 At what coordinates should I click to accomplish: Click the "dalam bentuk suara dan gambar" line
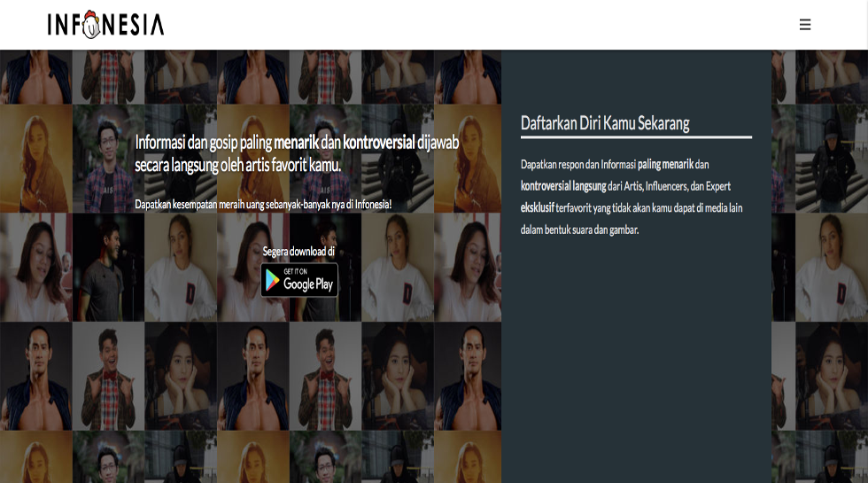tap(579, 230)
